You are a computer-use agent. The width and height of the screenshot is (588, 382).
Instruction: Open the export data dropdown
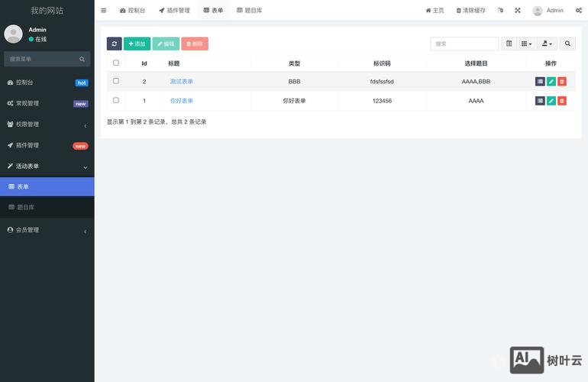pyautogui.click(x=547, y=44)
